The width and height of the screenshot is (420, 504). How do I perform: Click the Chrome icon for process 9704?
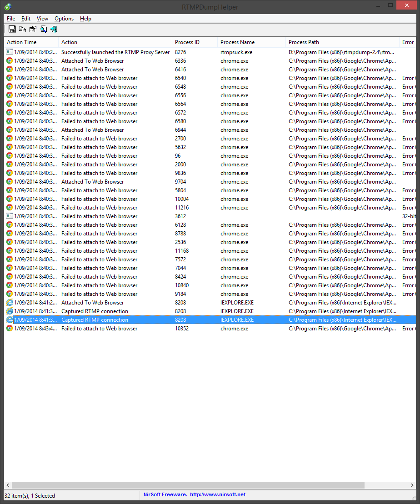[x=10, y=181]
